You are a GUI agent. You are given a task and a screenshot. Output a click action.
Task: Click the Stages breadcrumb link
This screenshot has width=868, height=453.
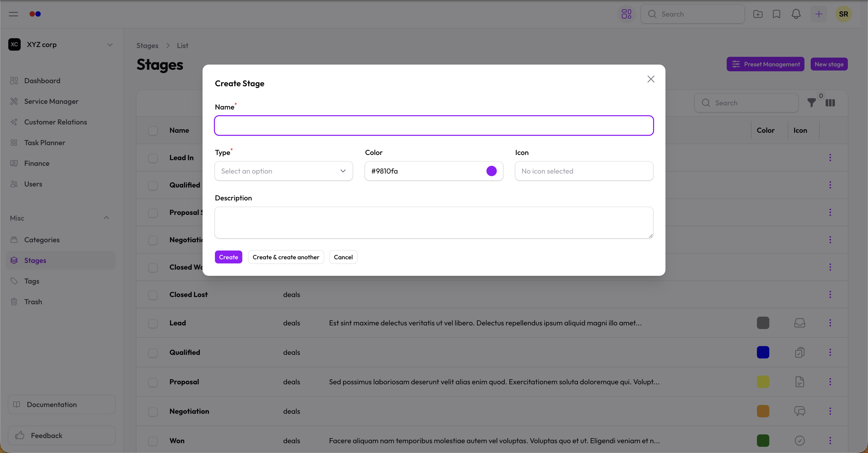(147, 45)
